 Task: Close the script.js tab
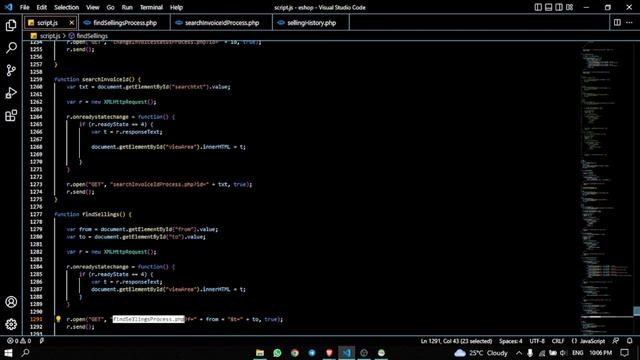point(71,22)
